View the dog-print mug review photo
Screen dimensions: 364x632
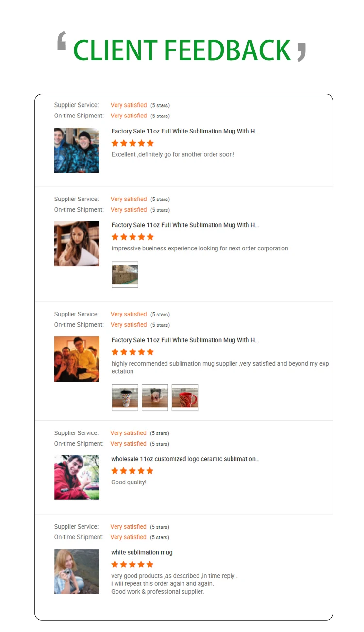tap(155, 398)
